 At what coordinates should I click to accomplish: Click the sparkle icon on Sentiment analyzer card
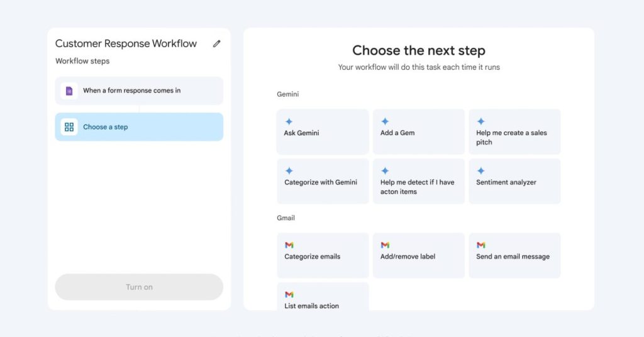pos(480,171)
